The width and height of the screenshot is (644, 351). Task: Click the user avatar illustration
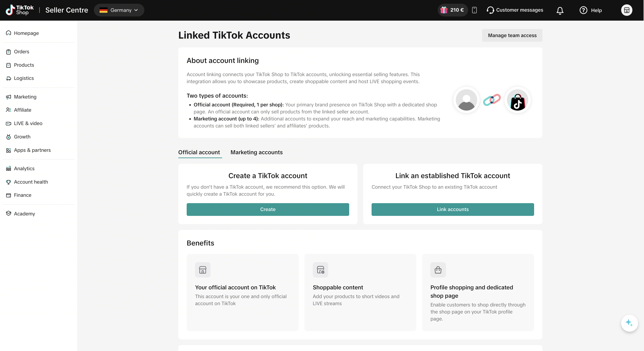[x=466, y=100]
